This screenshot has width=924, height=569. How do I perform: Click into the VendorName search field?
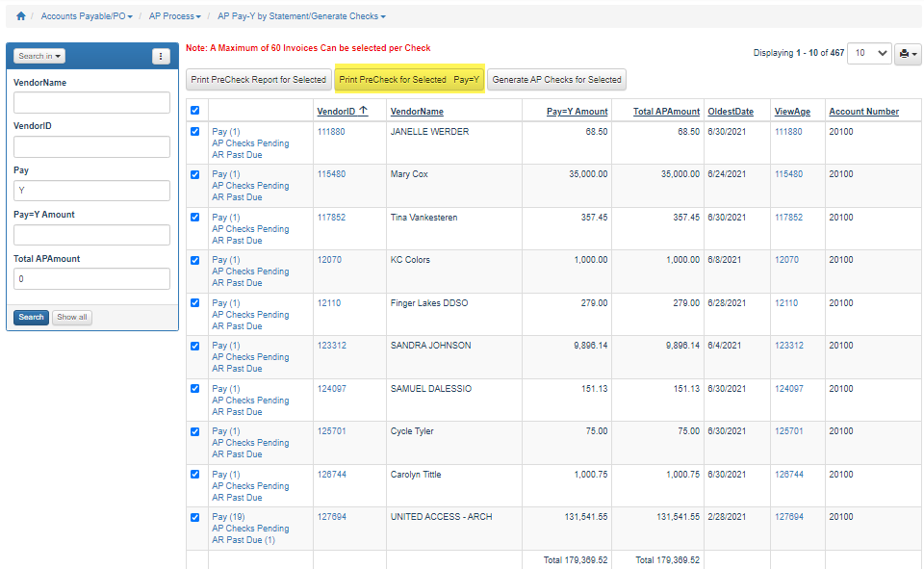[92, 103]
